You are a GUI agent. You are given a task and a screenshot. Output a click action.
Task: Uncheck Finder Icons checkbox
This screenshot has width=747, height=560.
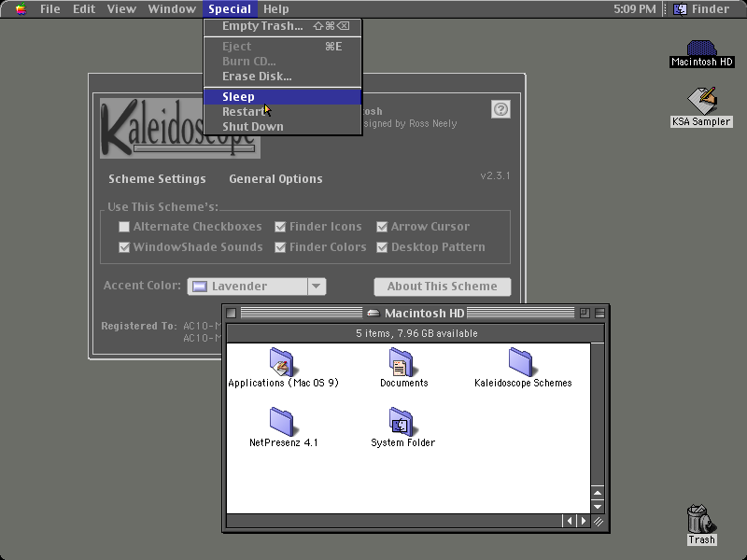tap(280, 227)
